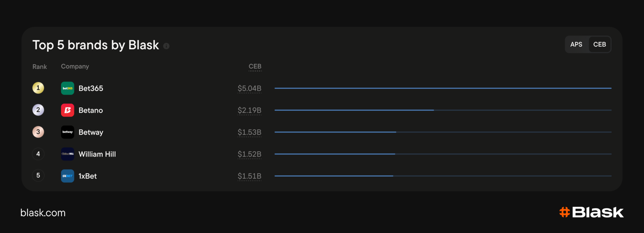Click the black Betway logo icon

(x=67, y=132)
